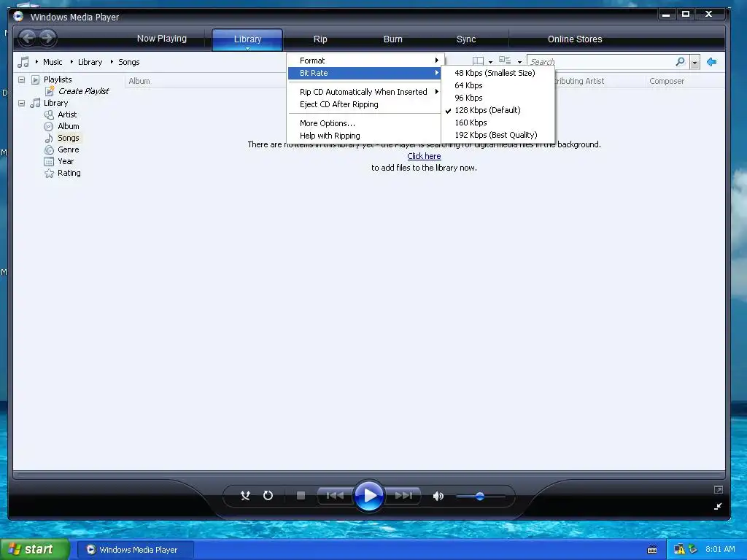Switch to the Now Playing tab
747x560 pixels.
tap(161, 39)
